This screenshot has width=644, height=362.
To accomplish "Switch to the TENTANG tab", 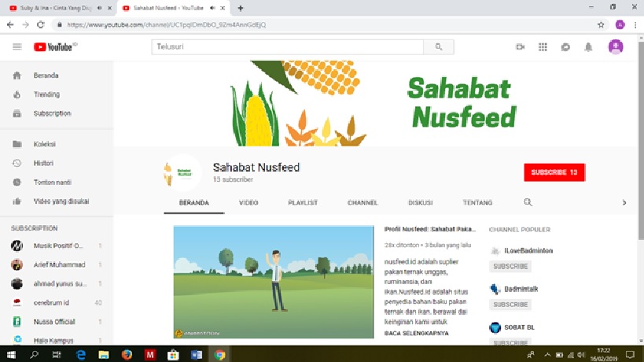I will 477,202.
